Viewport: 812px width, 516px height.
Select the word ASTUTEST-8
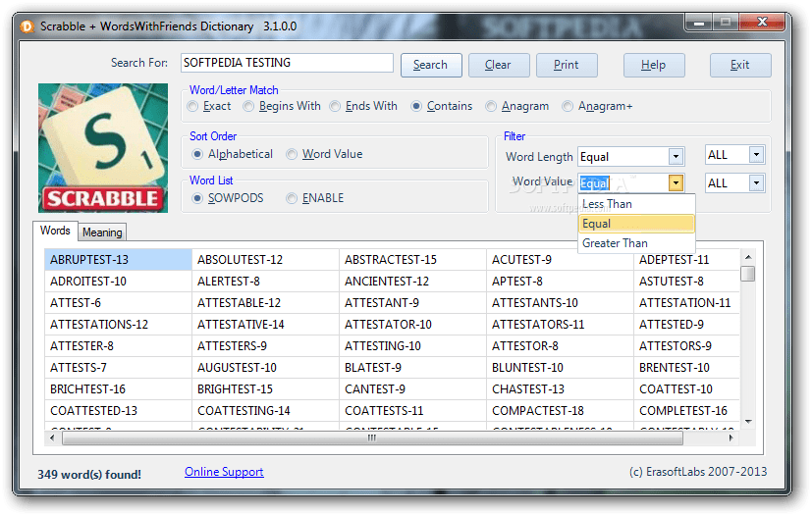[x=686, y=282]
